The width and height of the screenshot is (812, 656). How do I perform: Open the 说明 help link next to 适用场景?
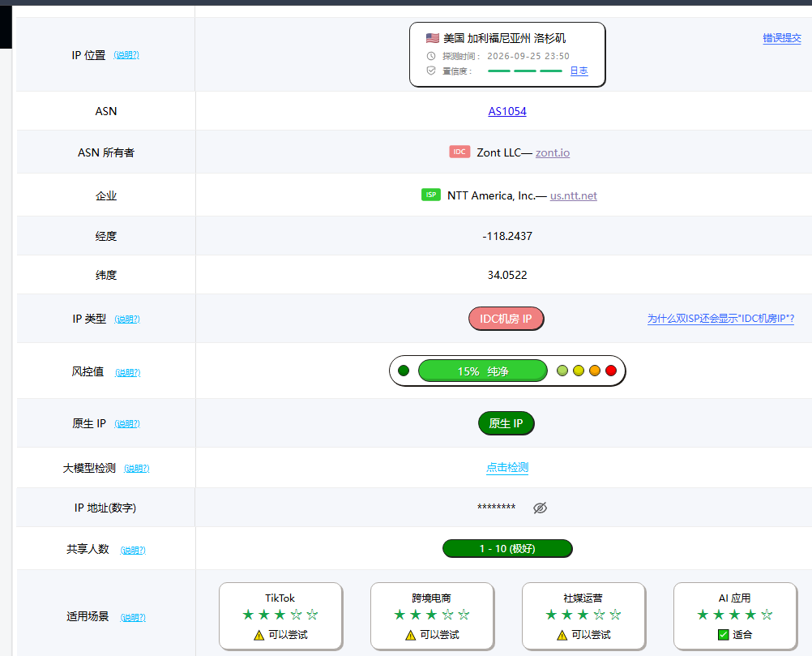point(133,618)
